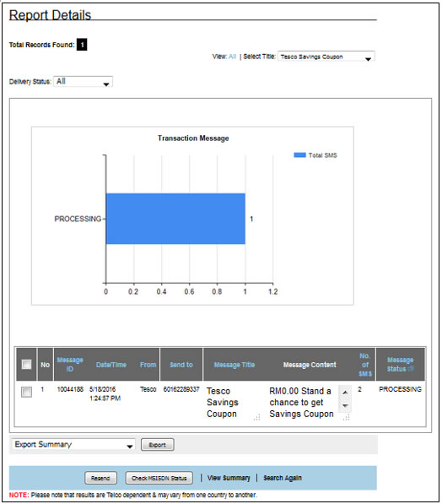Grab the Message Title textarea resize handle

point(256,417)
